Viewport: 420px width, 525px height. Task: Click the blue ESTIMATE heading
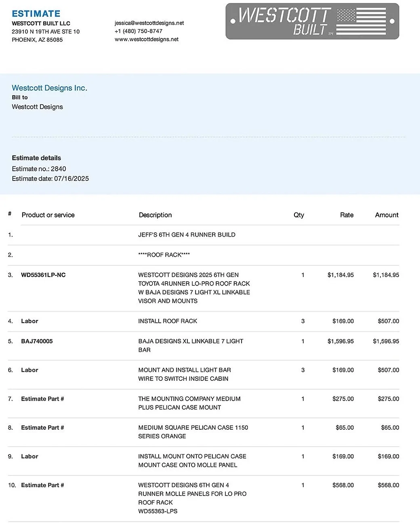[36, 13]
